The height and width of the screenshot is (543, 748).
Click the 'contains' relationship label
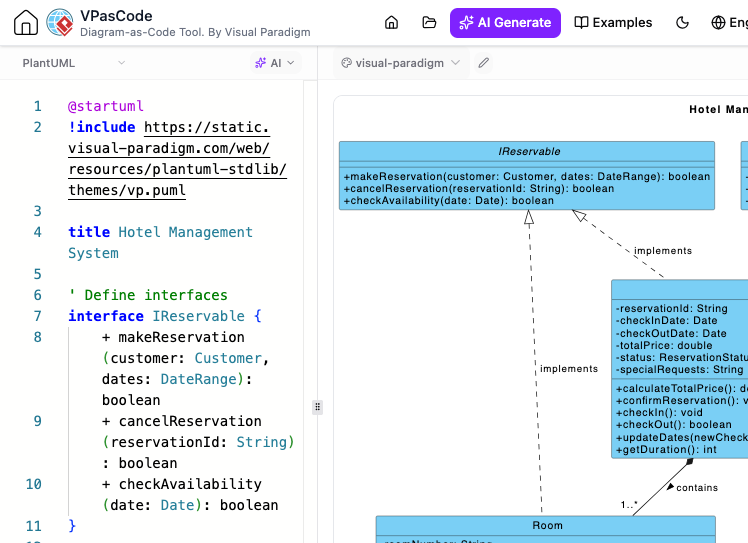(697, 488)
